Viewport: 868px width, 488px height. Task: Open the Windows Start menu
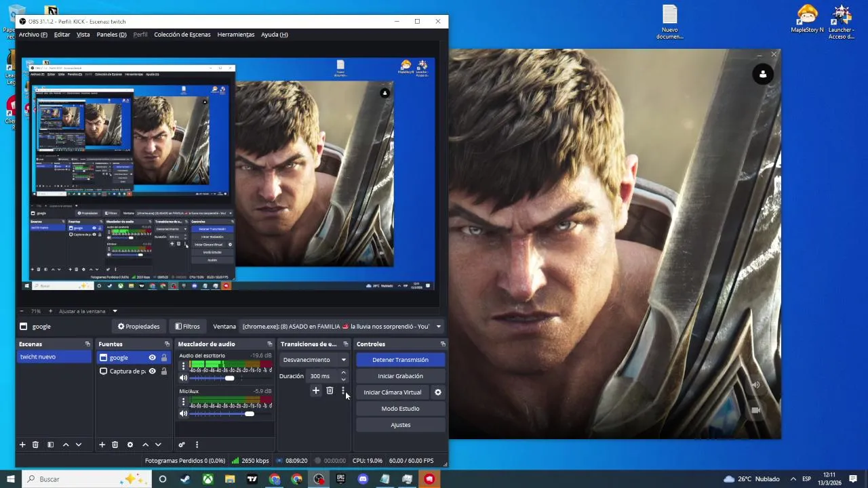[x=10, y=479]
